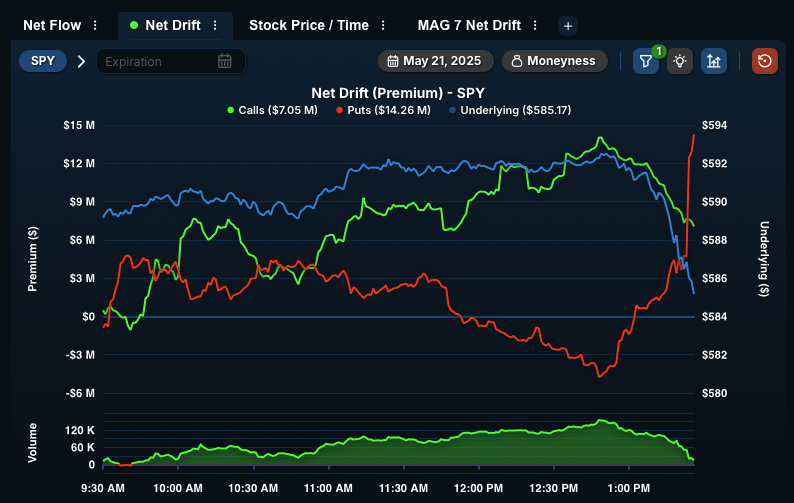Expand the chevron next to SPY
Viewport: 794px width, 503px height.
point(81,62)
